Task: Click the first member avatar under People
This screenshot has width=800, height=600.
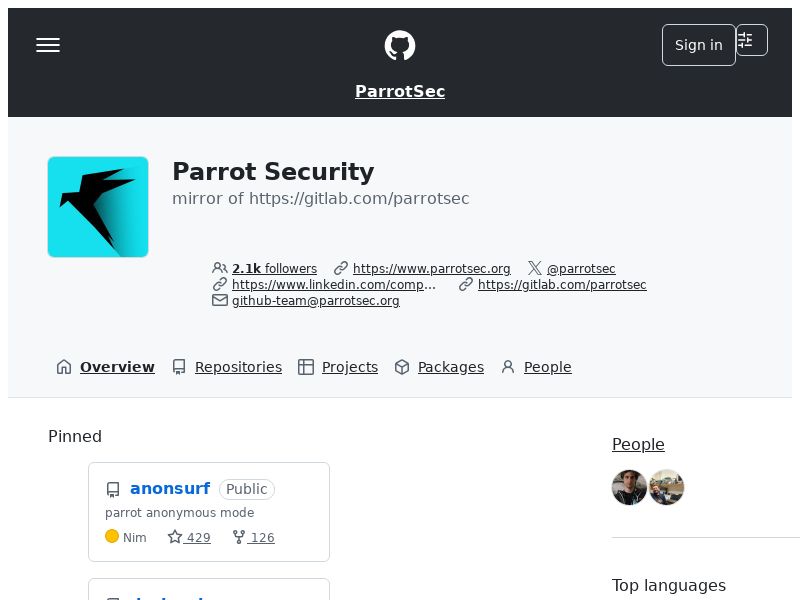Action: tap(629, 488)
